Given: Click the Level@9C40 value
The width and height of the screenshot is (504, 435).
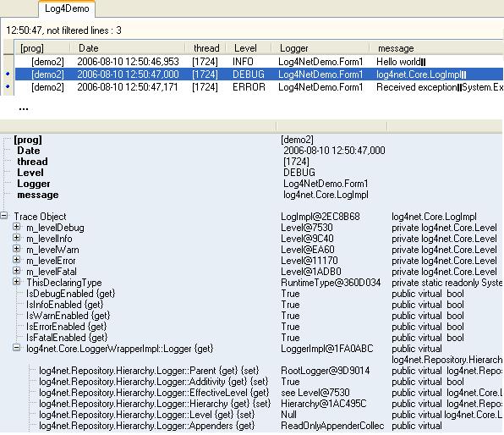Looking at the screenshot, I should (307, 239).
